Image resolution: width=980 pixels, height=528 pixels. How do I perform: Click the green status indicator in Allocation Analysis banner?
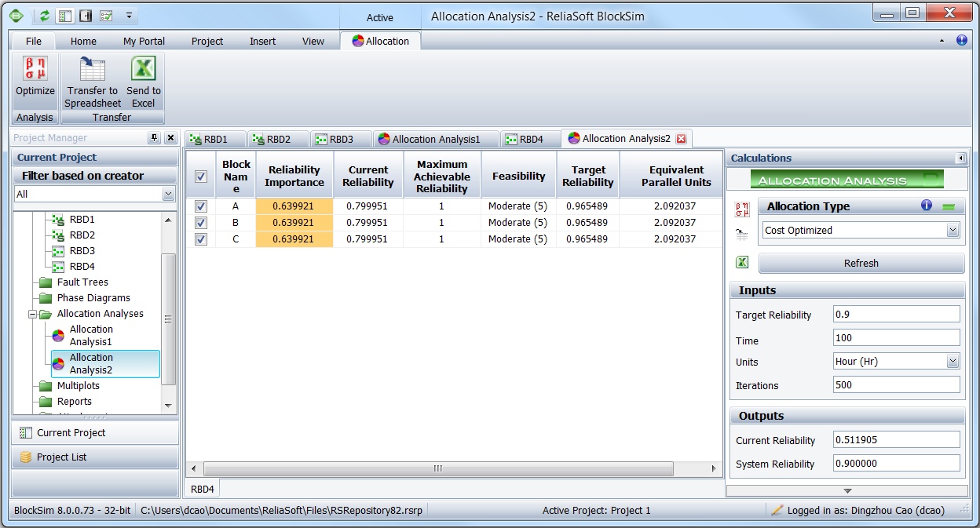(x=931, y=180)
